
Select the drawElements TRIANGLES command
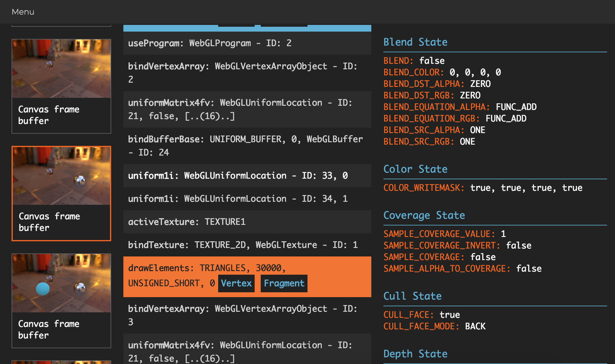[x=207, y=268]
